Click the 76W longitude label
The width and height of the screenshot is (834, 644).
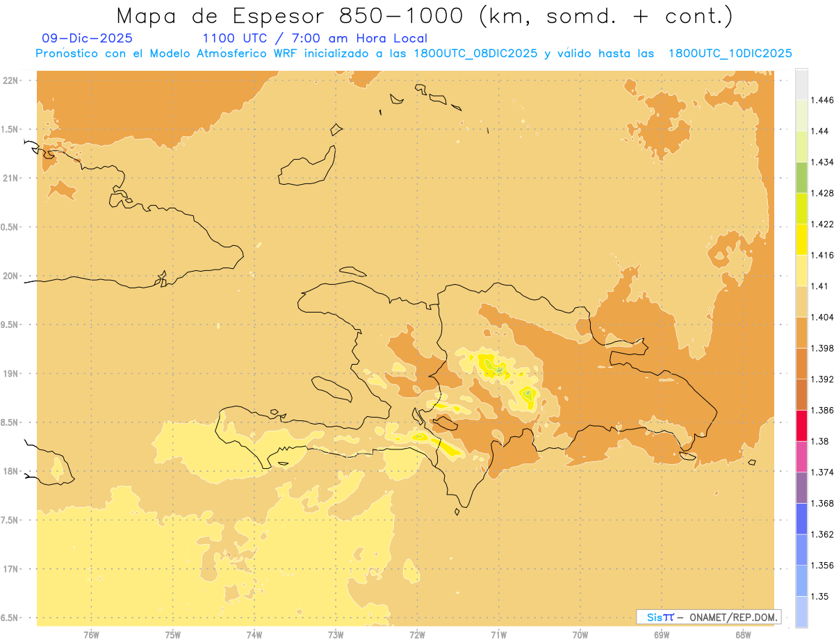91,635
